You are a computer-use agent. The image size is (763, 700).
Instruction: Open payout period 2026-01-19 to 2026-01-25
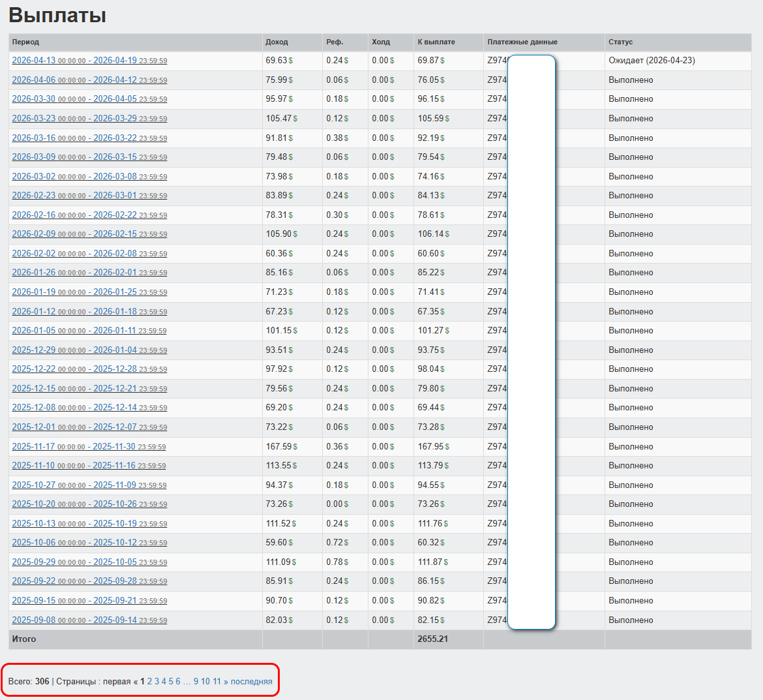pos(89,292)
